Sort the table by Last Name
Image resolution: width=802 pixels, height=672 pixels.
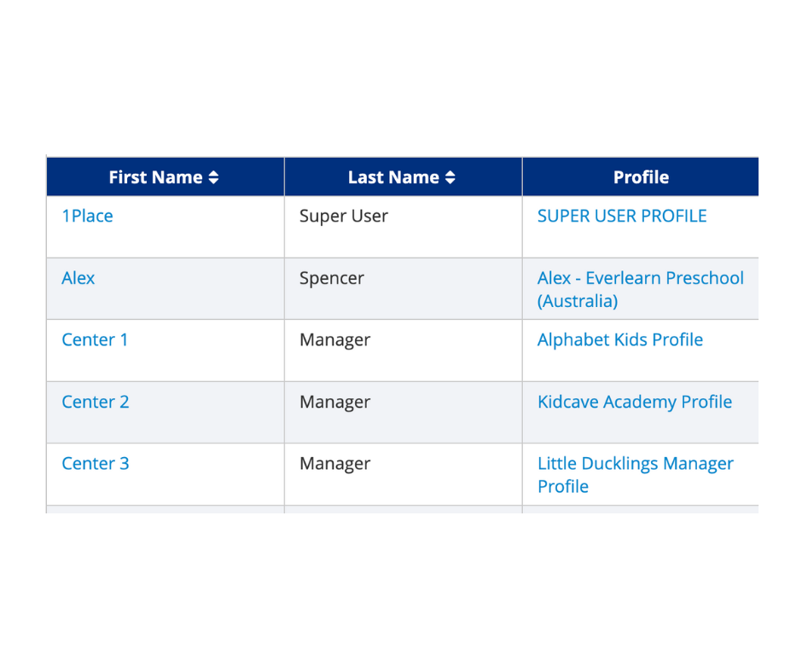401,177
